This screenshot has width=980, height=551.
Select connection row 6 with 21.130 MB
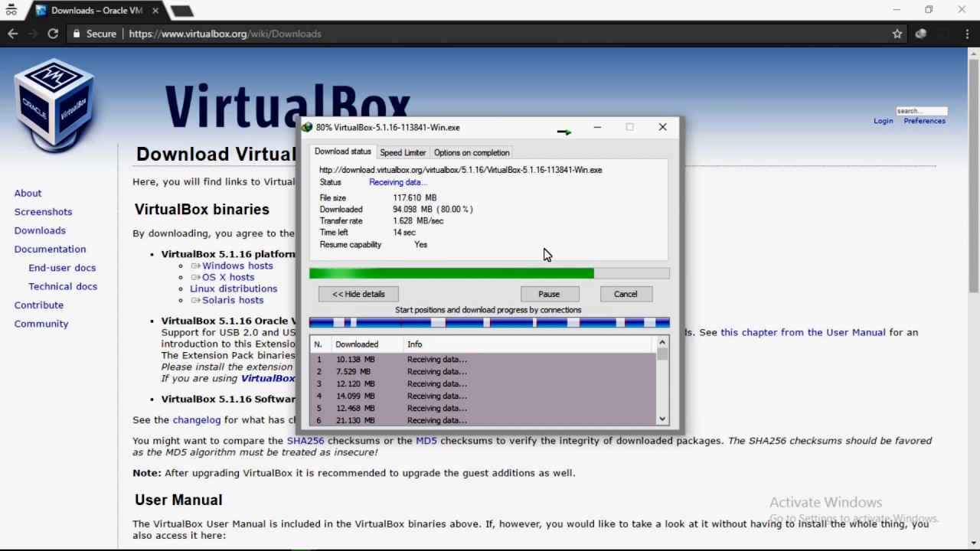coord(482,420)
